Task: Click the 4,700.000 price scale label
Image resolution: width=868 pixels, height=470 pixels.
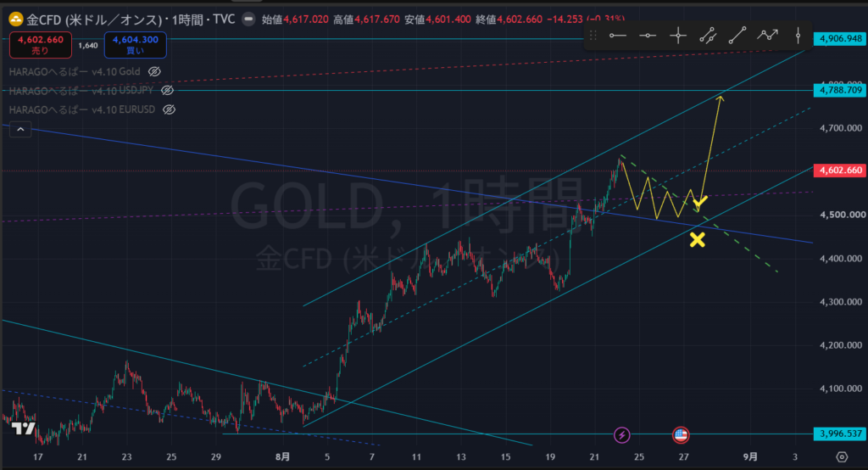Action: click(x=841, y=128)
